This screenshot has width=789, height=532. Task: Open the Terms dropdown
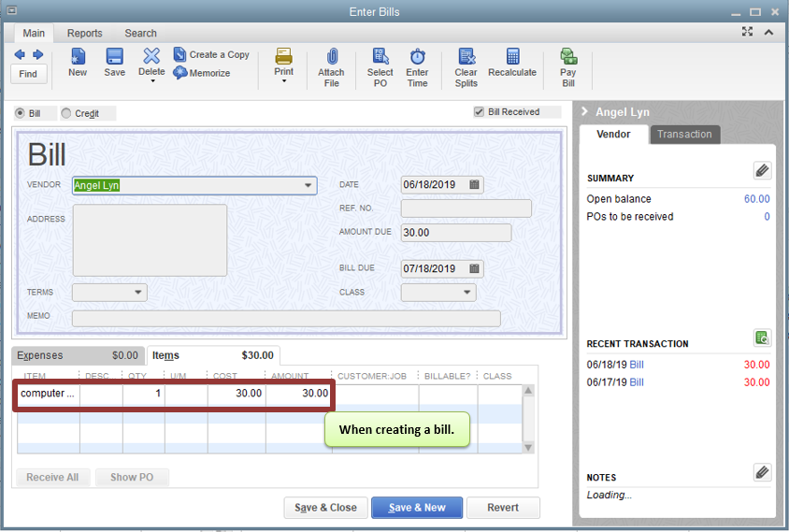[137, 293]
